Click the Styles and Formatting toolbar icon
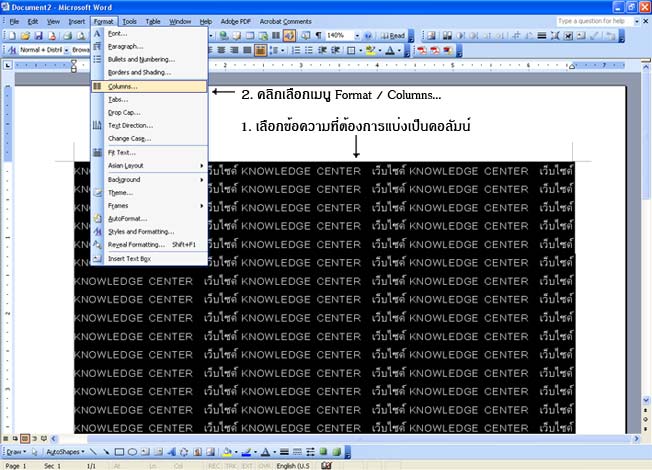The width and height of the screenshot is (652, 470). [x=12, y=50]
